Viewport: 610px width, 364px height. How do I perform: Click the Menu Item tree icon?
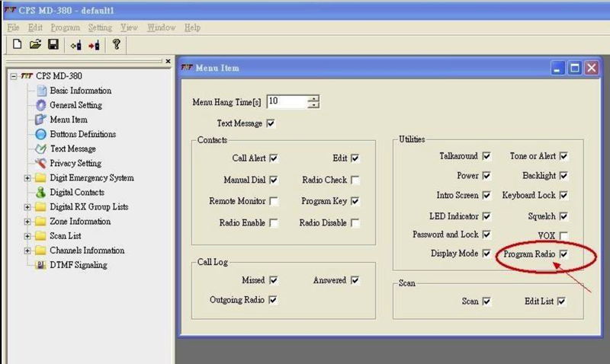click(x=40, y=120)
